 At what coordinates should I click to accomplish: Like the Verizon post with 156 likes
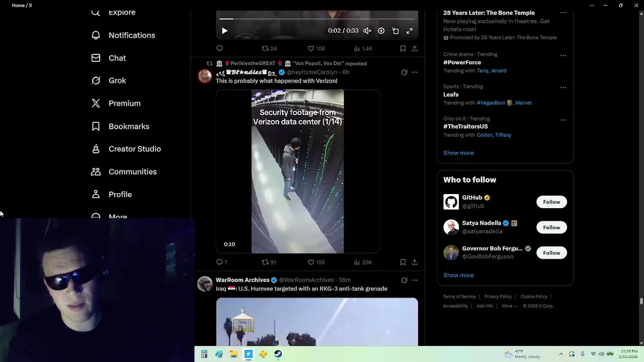[316, 262]
